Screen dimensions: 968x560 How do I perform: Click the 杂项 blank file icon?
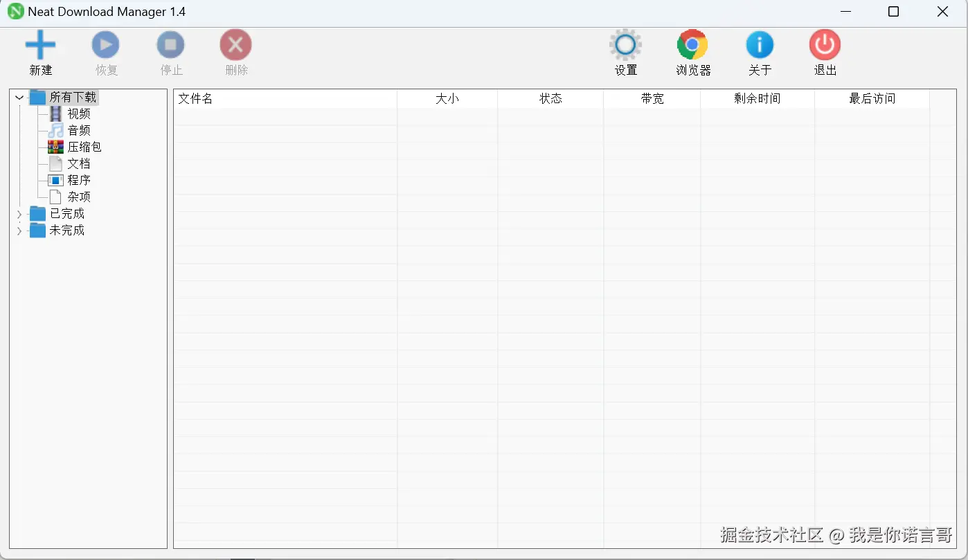(56, 197)
